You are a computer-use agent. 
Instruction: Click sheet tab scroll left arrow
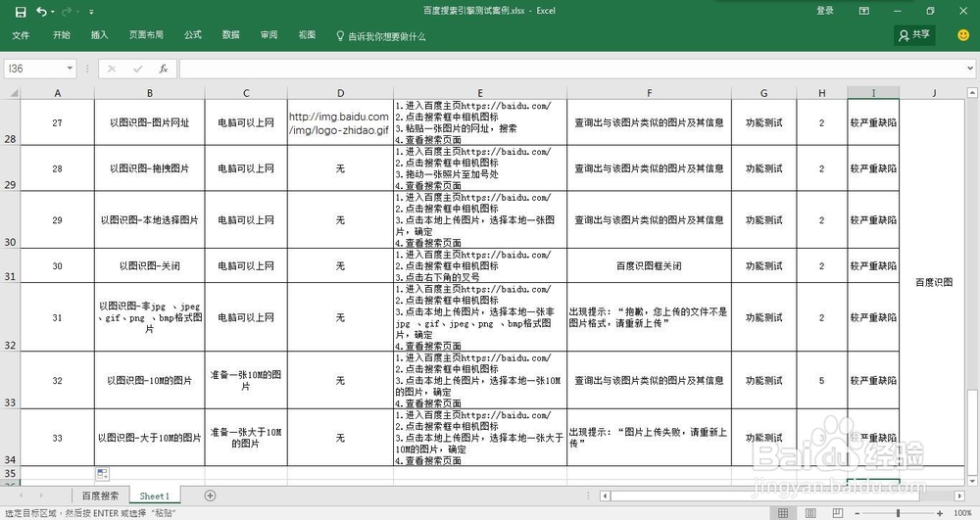coord(24,496)
